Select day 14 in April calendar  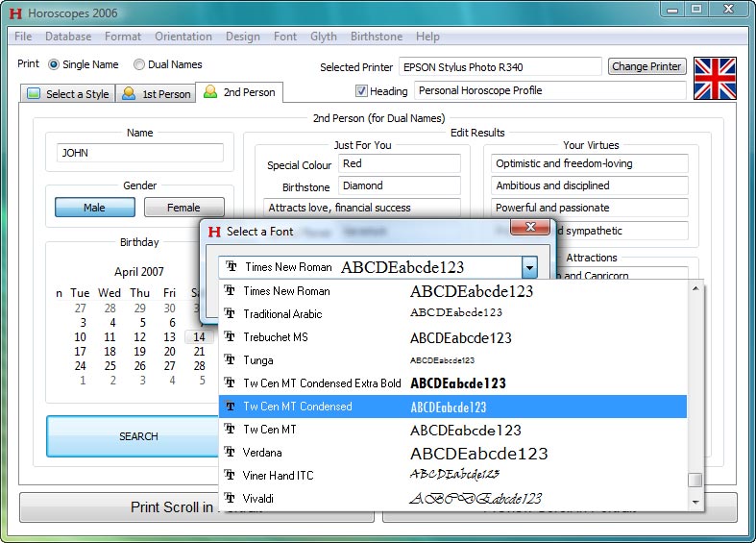pos(199,336)
